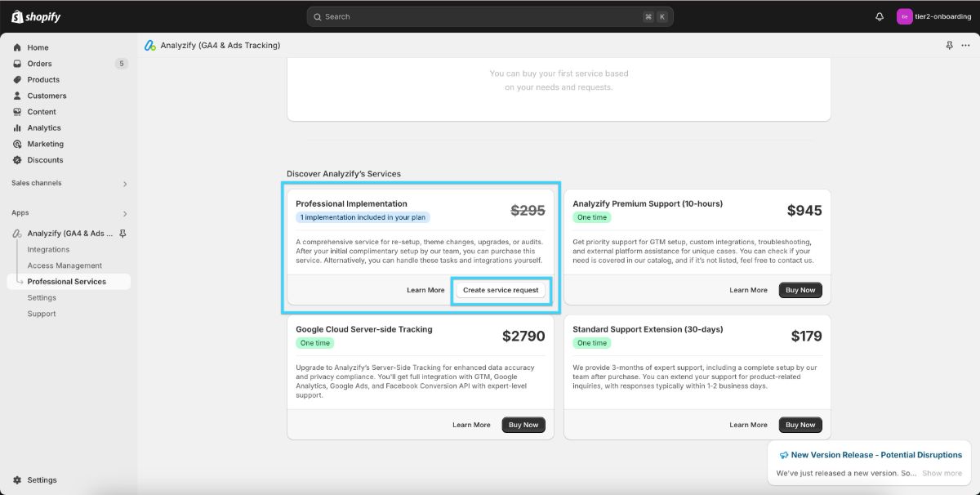Click the "One time" badge under Standard Support Extension

(x=592, y=343)
